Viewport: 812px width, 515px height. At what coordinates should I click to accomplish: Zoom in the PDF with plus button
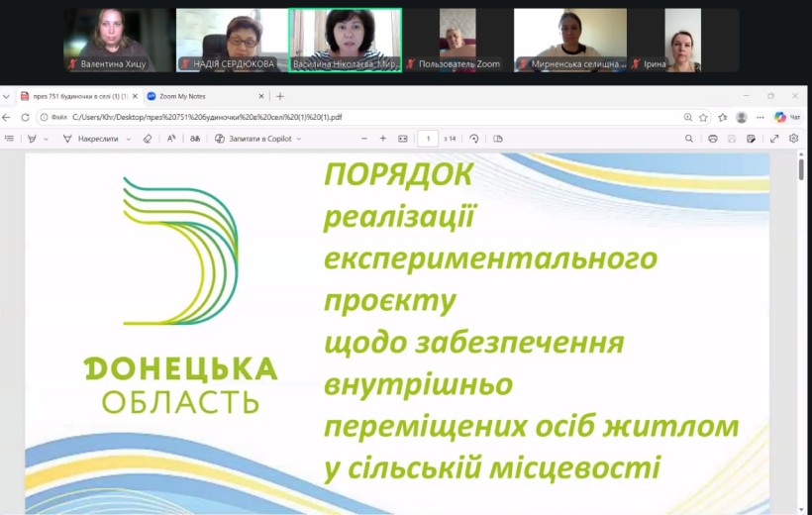pos(383,139)
